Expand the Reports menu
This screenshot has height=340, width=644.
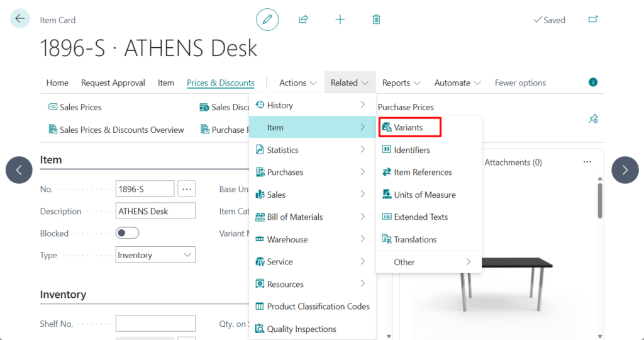[401, 82]
